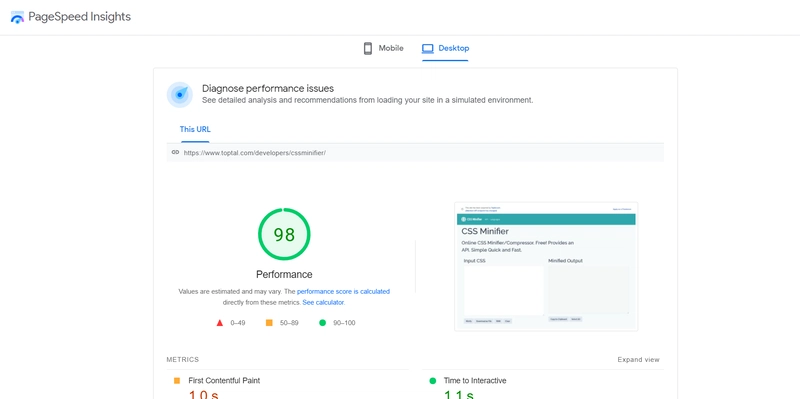Viewport: 800px width, 399px height.
Task: Click the orange square 50–89 legend icon
Action: [269, 323]
